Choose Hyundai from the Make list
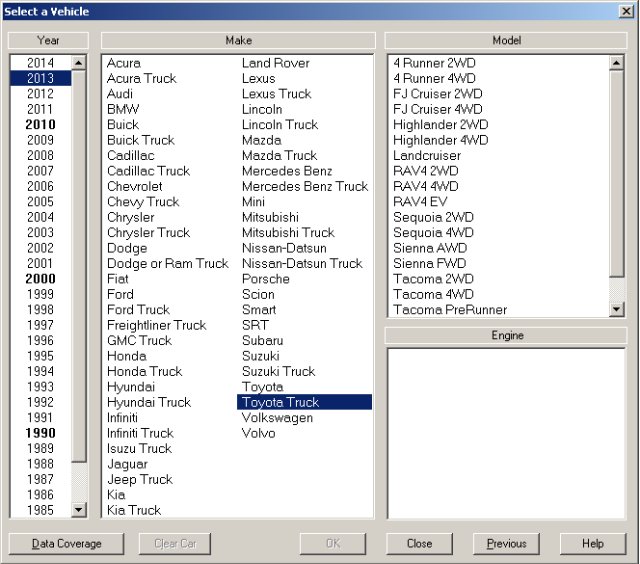The width and height of the screenshot is (640, 564). pos(131,387)
